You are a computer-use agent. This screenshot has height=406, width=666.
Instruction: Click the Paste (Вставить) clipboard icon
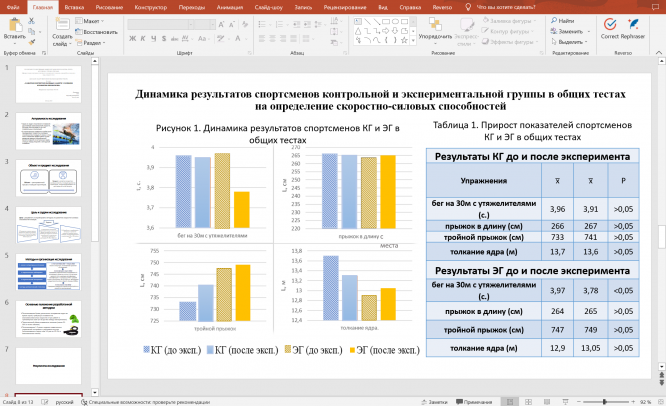coord(13,27)
